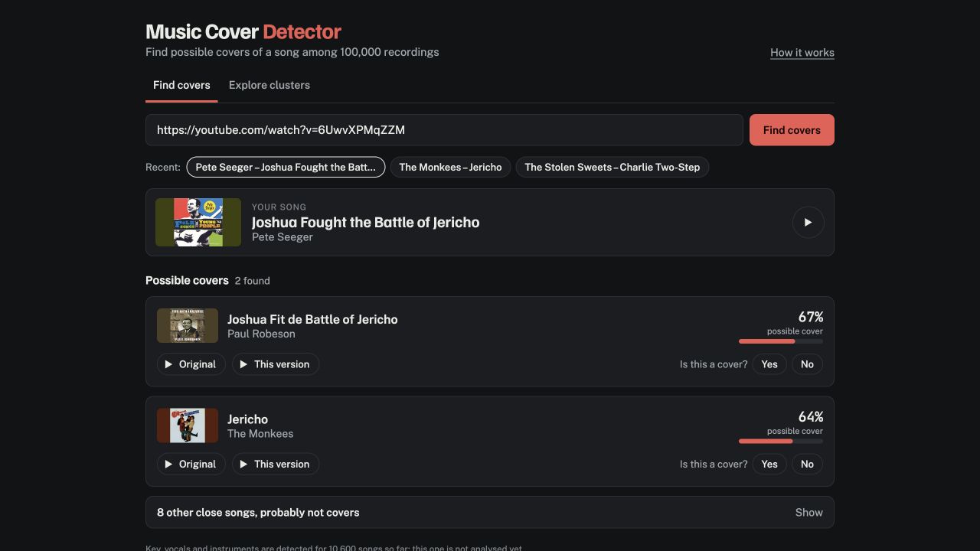Click the title Joshua Fit de Battle of Jericho
This screenshot has height=551, width=980.
point(312,319)
